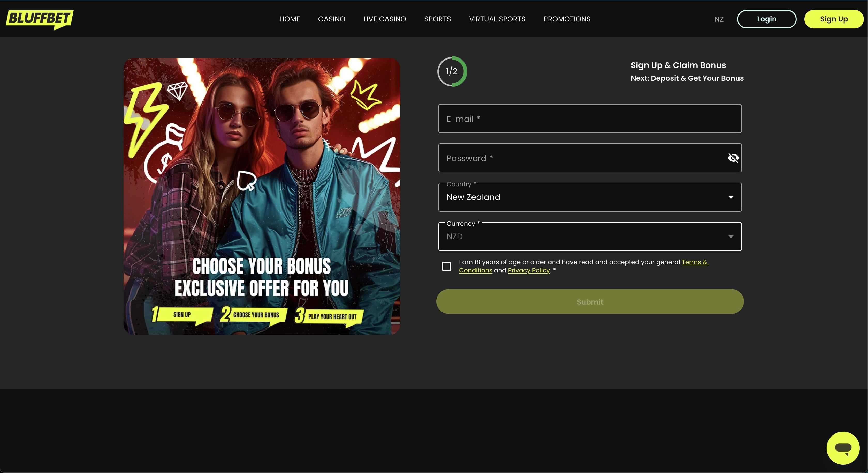868x473 pixels.
Task: Focus the Password input field
Action: (590, 158)
